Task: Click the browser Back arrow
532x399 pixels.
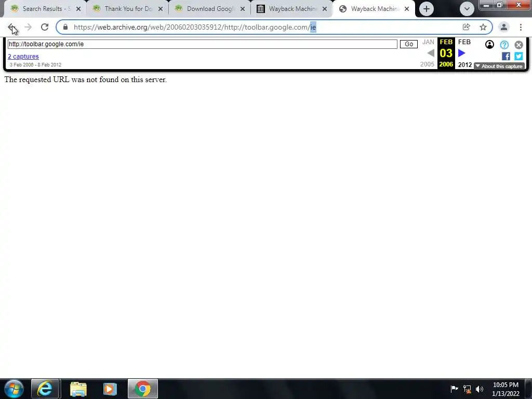Action: [11, 28]
